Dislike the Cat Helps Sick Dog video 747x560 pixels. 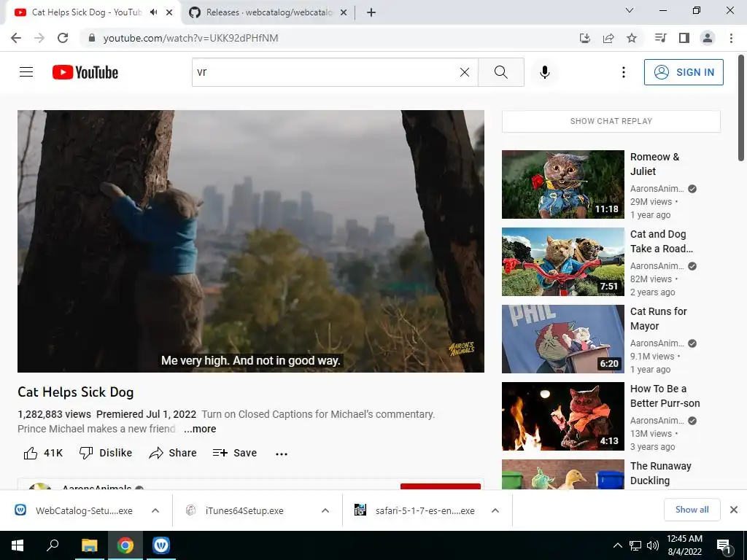[x=105, y=453]
